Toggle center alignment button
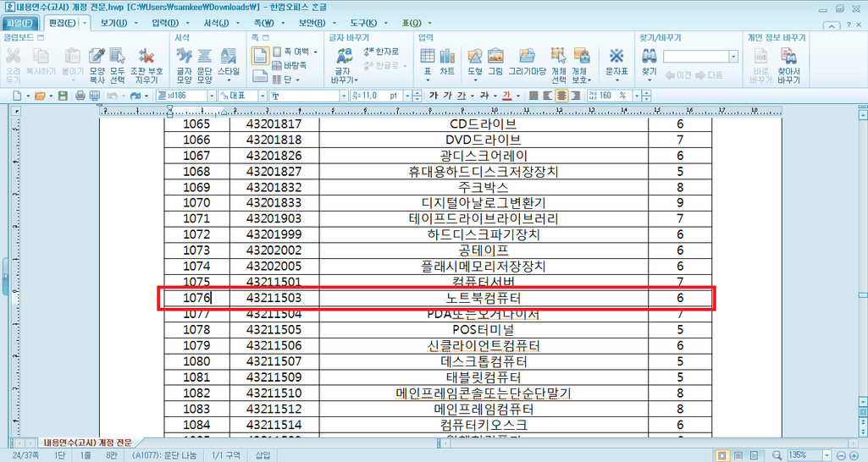The image size is (868, 462). (x=561, y=96)
